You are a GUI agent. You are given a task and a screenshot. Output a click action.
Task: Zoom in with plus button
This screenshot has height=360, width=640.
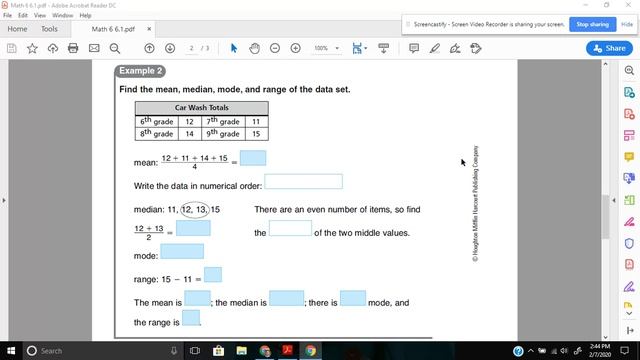(x=296, y=48)
